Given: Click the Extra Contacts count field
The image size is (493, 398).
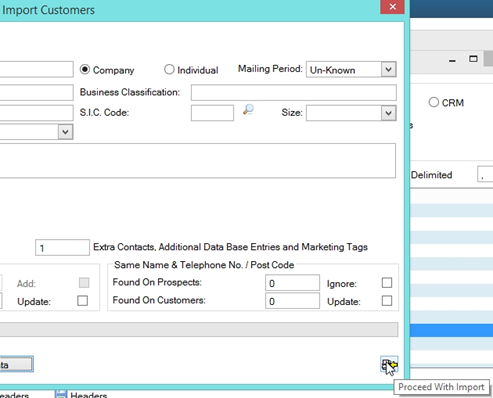Looking at the screenshot, I should [x=62, y=248].
